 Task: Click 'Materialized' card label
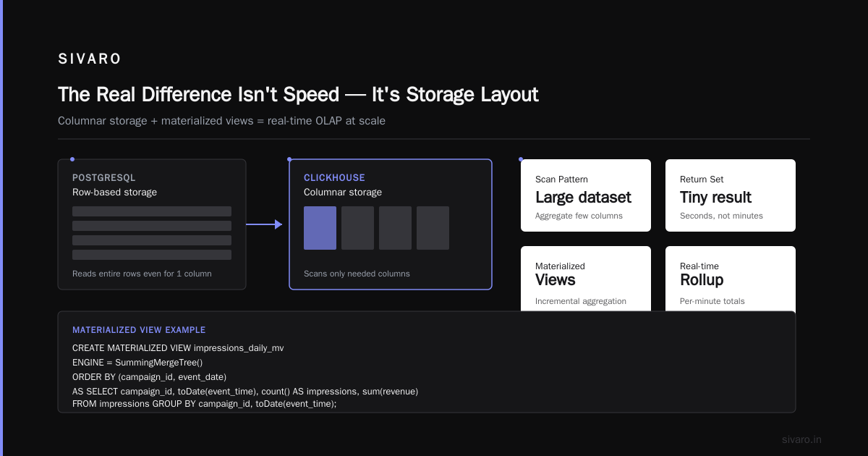coord(560,266)
